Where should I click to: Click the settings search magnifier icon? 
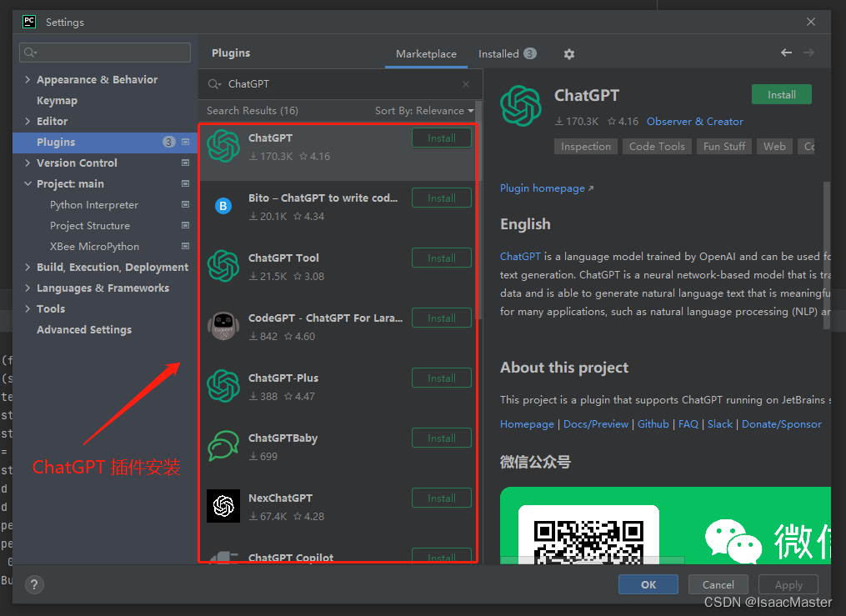click(30, 53)
